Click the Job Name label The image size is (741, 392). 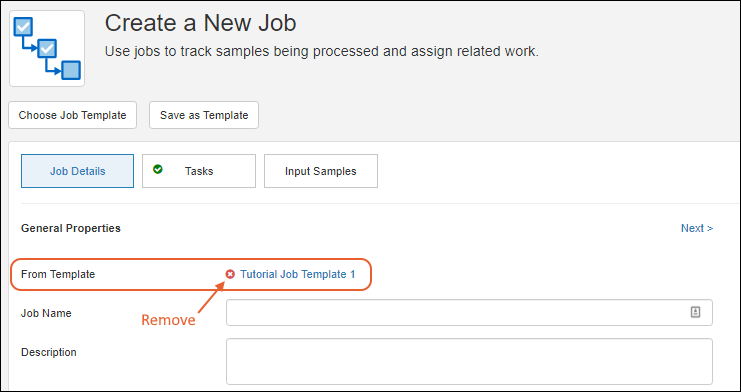pyautogui.click(x=46, y=313)
